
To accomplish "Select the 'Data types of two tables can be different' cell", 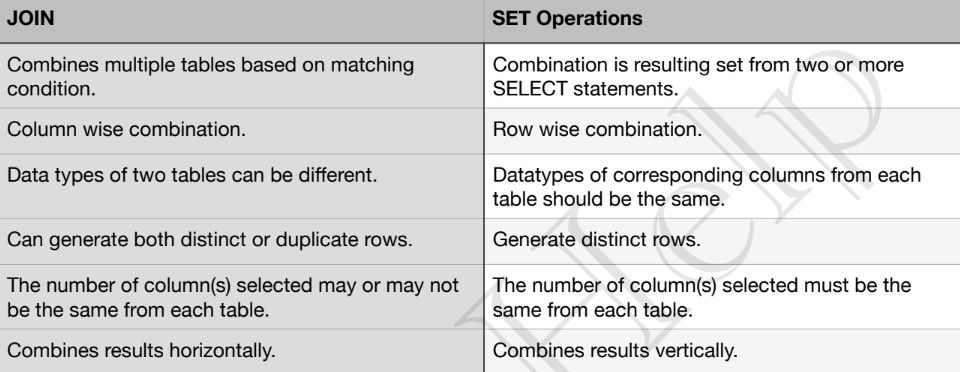I will [242, 186].
